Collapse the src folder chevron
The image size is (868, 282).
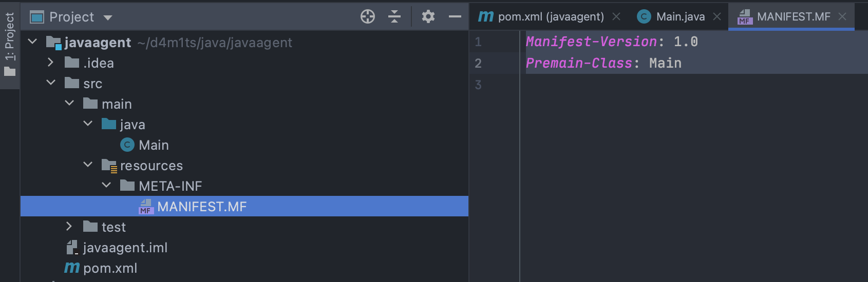click(x=50, y=83)
